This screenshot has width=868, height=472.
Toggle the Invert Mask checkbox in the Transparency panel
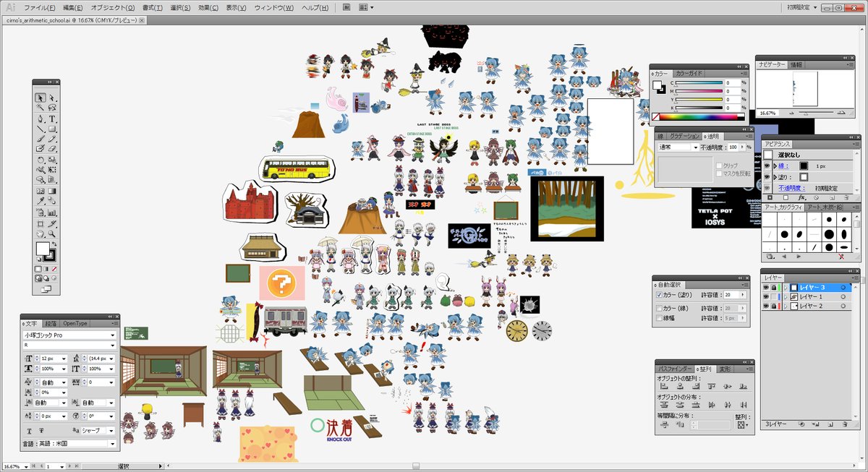pyautogui.click(x=718, y=173)
